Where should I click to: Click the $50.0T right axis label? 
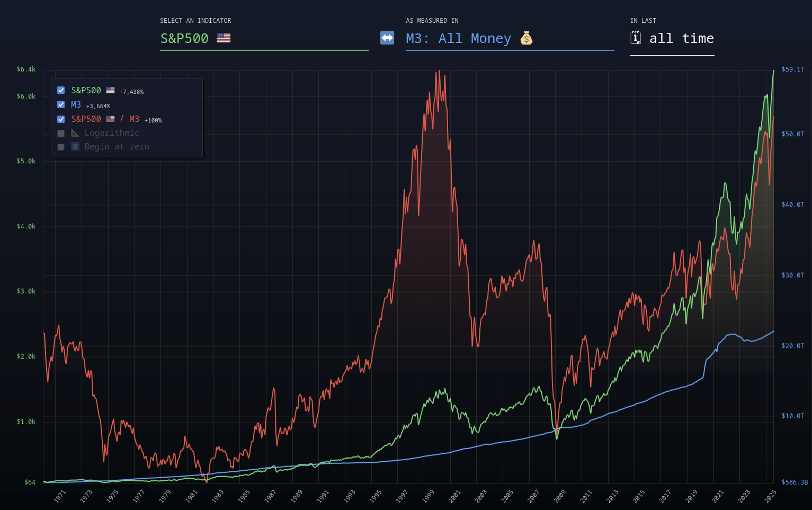coord(793,134)
